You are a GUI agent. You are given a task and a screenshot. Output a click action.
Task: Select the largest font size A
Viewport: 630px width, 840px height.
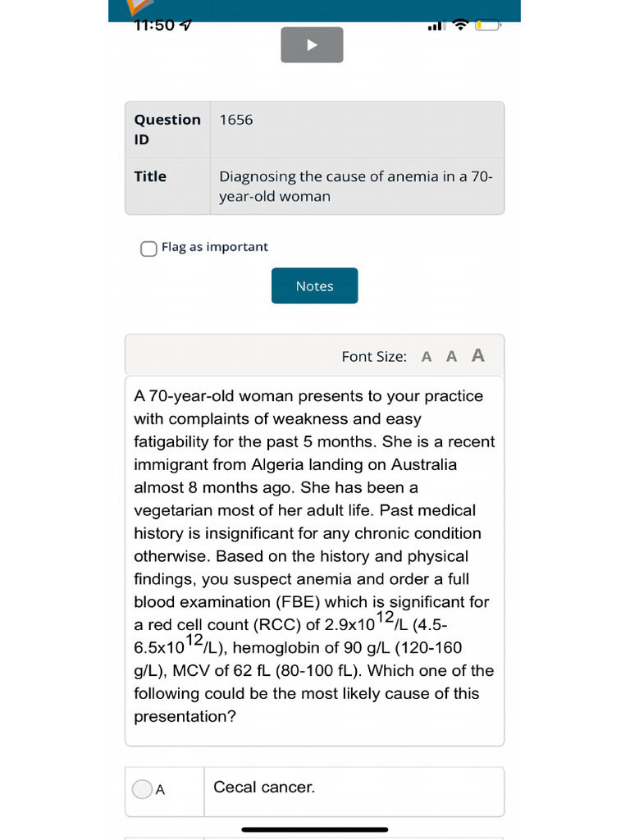pos(478,355)
